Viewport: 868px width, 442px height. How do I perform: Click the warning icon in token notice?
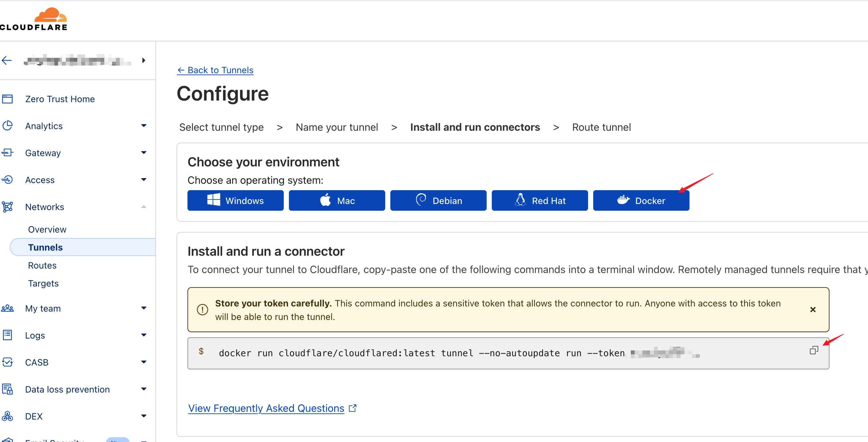click(x=203, y=310)
